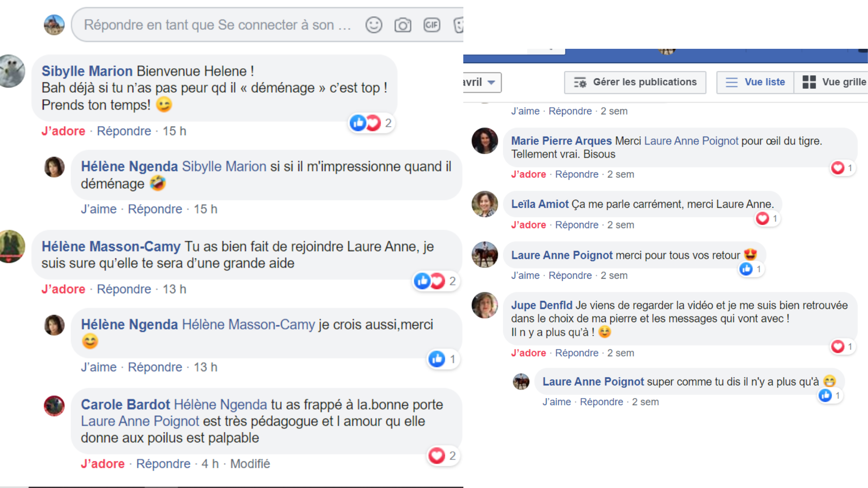Open reactions on Sibylle Marion's comment
The height and width of the screenshot is (488, 868).
point(372,123)
